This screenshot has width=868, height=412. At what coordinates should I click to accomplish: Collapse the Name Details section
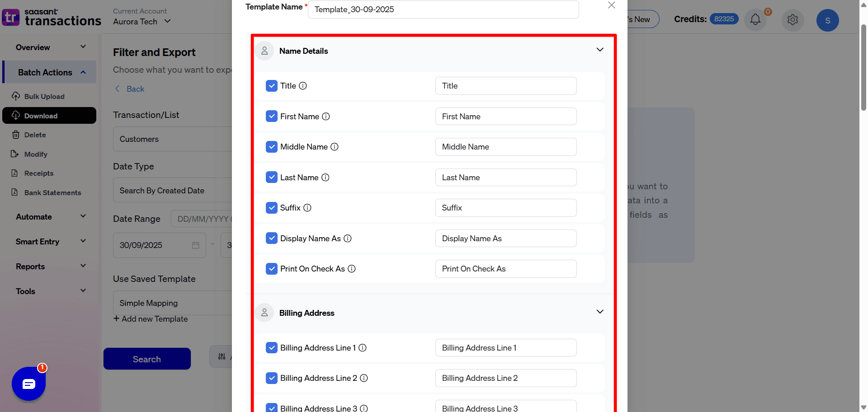[600, 50]
